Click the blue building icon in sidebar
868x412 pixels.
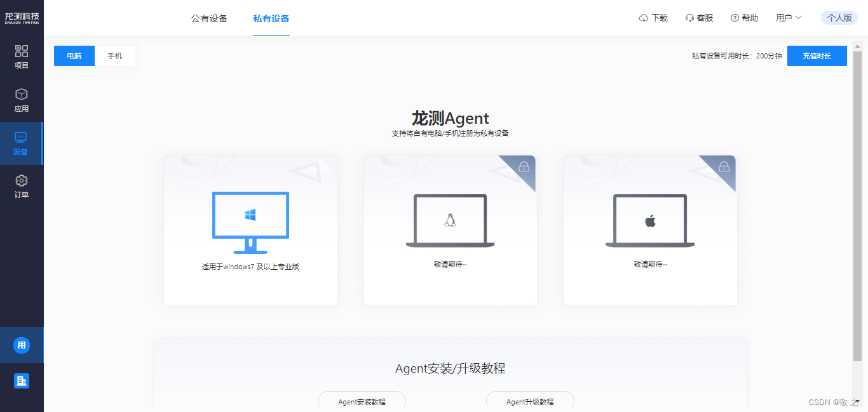(x=22, y=381)
